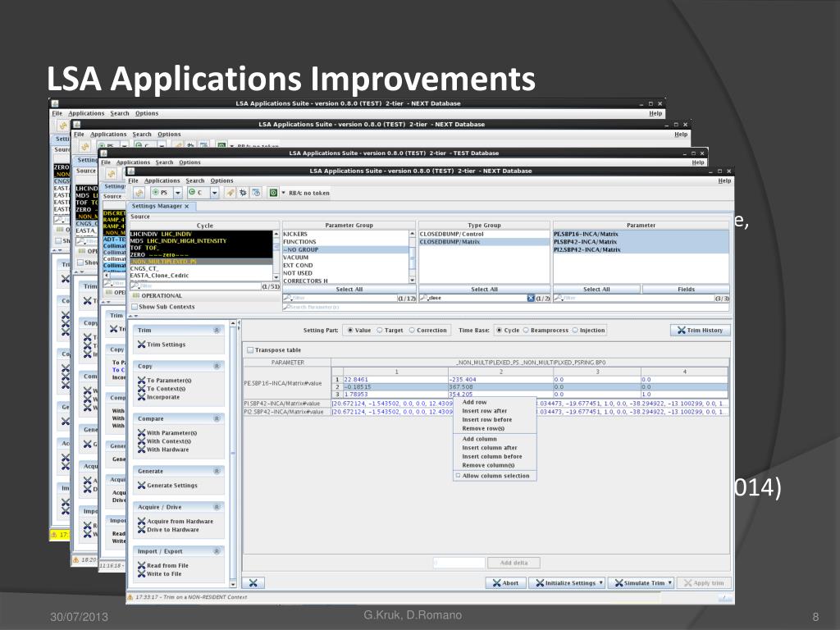Image resolution: width=840 pixels, height=630 pixels.
Task: Click the link icon at toolbar start
Action: pos(139,192)
